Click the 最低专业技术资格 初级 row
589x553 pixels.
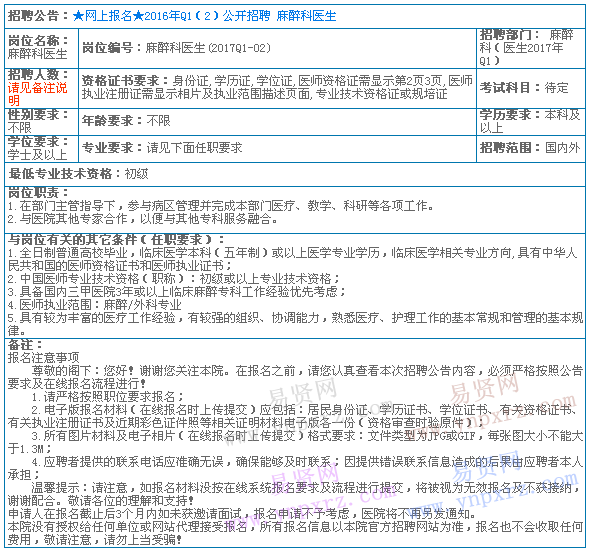295,174
